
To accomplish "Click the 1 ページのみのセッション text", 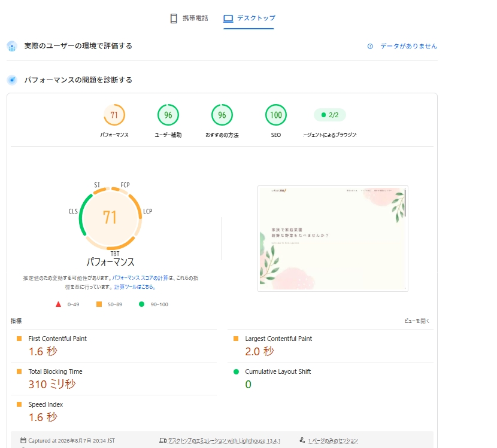I will click(x=333, y=441).
